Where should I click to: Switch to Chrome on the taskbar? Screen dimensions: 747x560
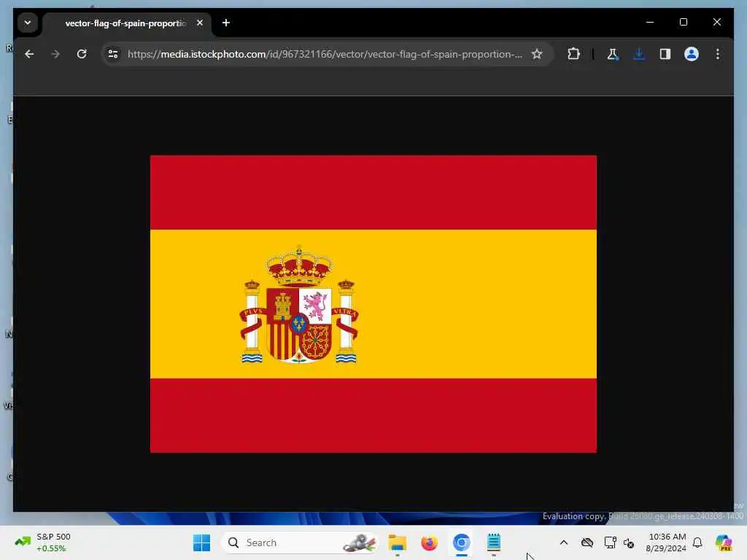(461, 542)
